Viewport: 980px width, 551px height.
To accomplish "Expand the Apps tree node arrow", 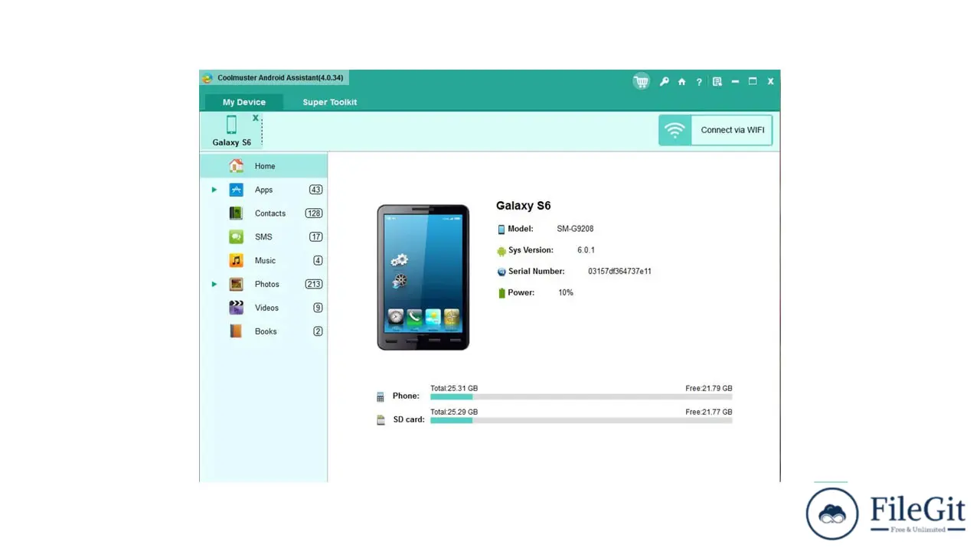I will pos(214,190).
